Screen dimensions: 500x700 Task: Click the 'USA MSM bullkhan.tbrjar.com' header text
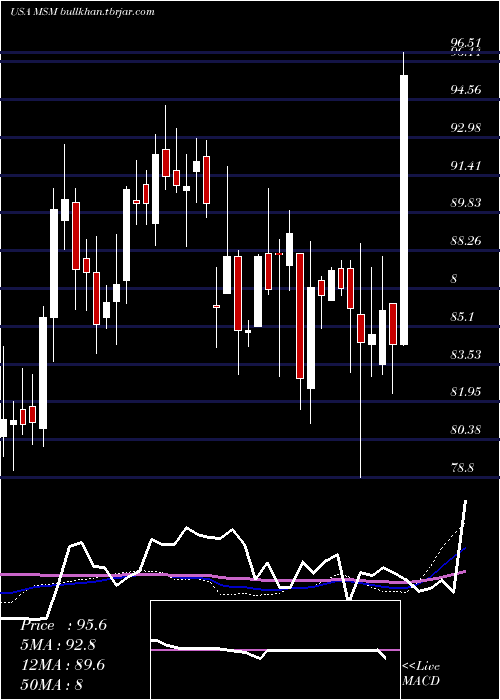(82, 12)
